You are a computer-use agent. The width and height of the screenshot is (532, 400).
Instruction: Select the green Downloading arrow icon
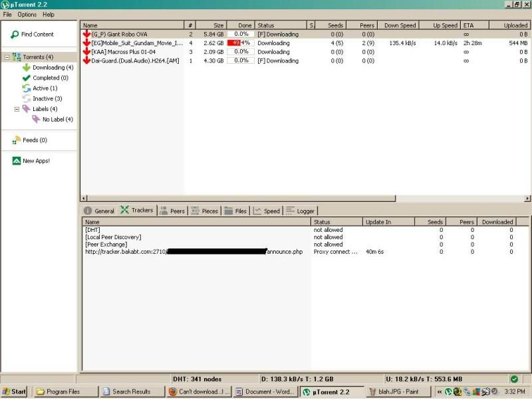pos(27,68)
